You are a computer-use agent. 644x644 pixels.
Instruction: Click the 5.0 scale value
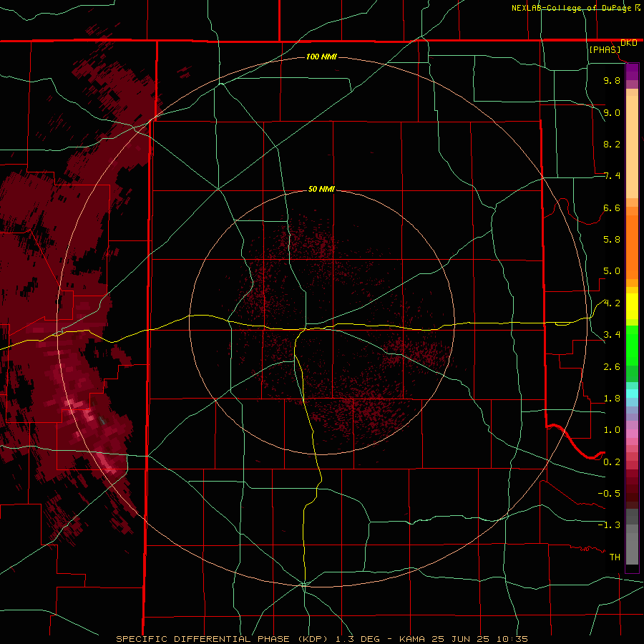pyautogui.click(x=612, y=271)
